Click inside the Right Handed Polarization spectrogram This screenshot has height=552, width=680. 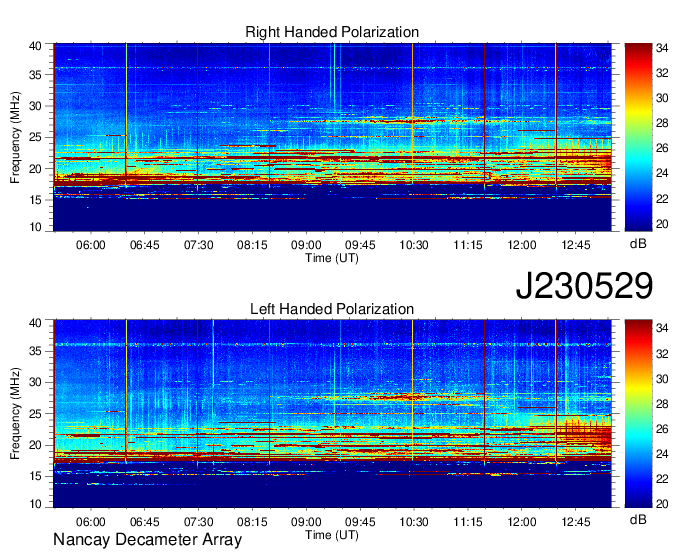(333, 137)
